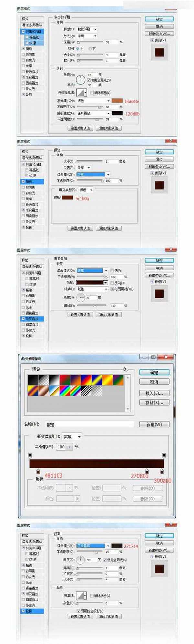Click the bevel shading angle dial

tap(81, 79)
